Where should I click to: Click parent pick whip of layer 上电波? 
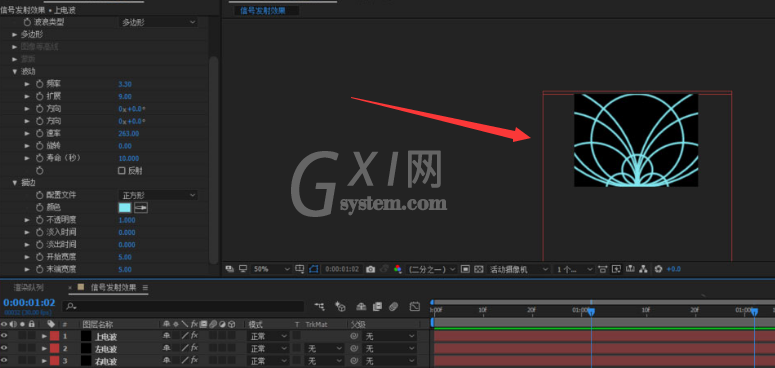354,336
